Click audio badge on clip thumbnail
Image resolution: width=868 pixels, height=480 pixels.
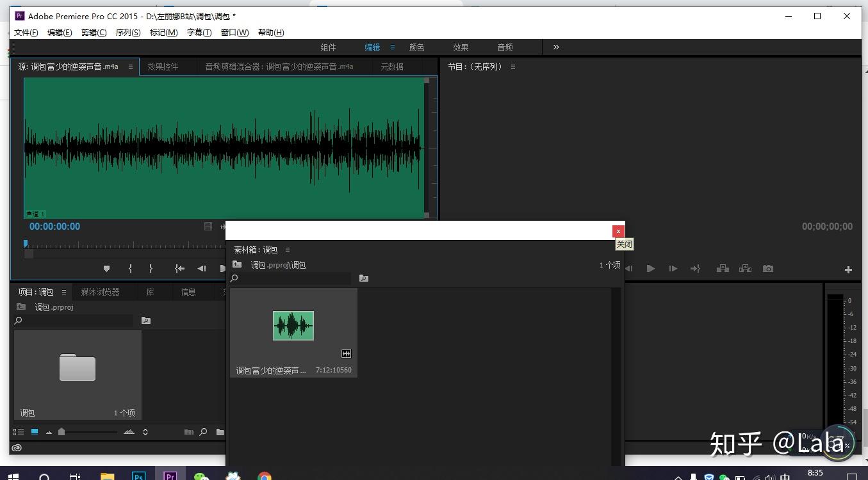(346, 353)
